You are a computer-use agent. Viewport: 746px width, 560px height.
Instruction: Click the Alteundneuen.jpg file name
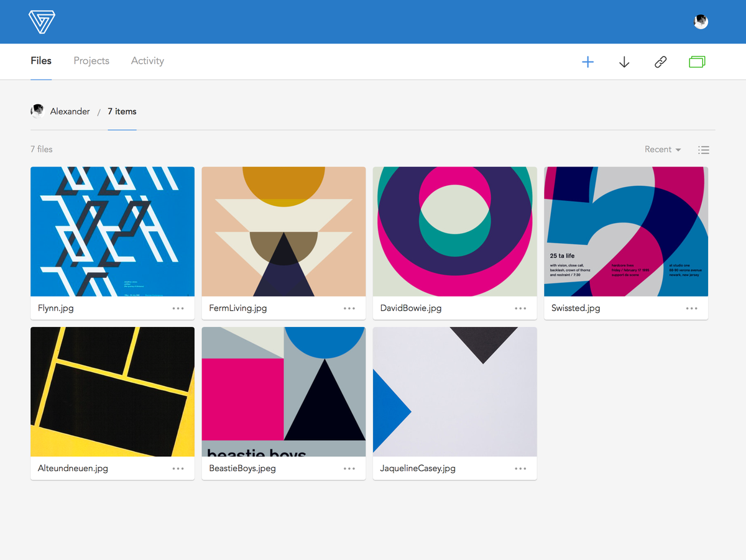coord(73,469)
